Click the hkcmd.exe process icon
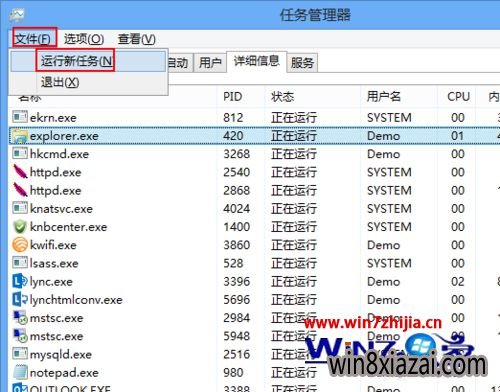 [x=20, y=153]
